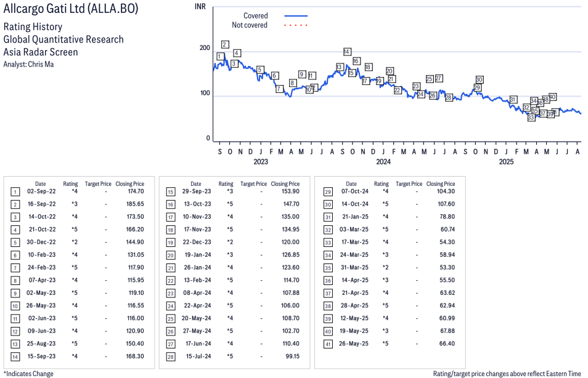The width and height of the screenshot is (588, 378).
Task: Select the 2024 year label under the chart
Action: (x=383, y=161)
